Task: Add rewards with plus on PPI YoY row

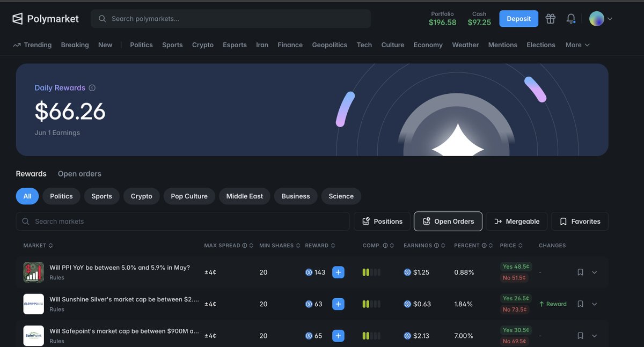Action: point(338,272)
